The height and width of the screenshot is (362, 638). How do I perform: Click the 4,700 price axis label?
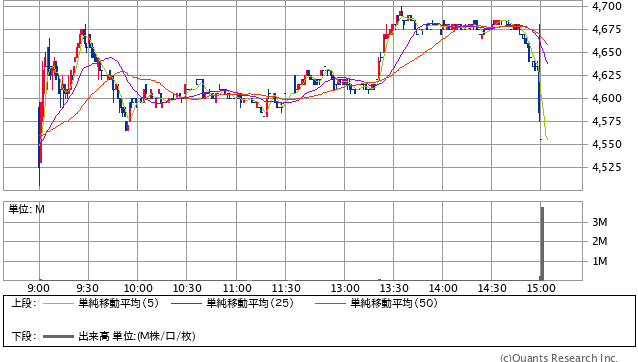607,6
